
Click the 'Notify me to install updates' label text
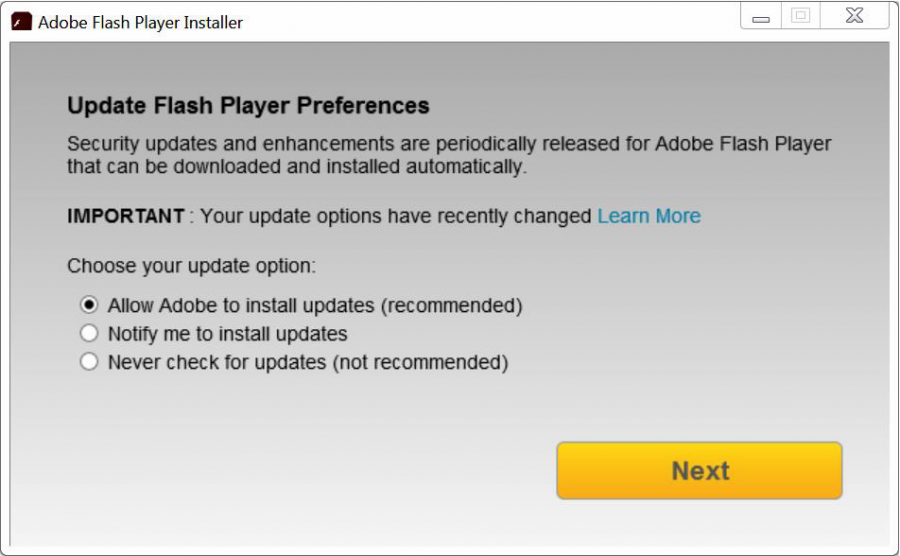228,334
